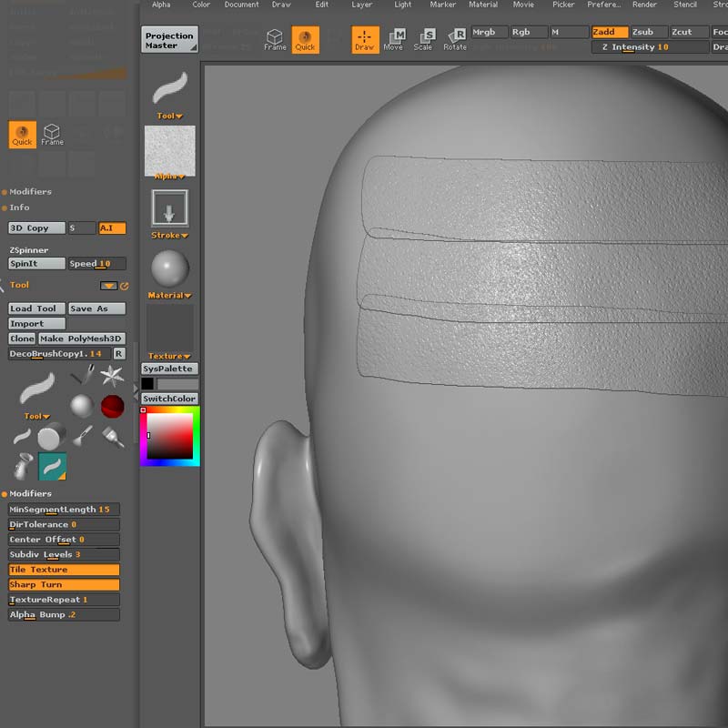Click the Subdiv Levels slider

(x=64, y=554)
